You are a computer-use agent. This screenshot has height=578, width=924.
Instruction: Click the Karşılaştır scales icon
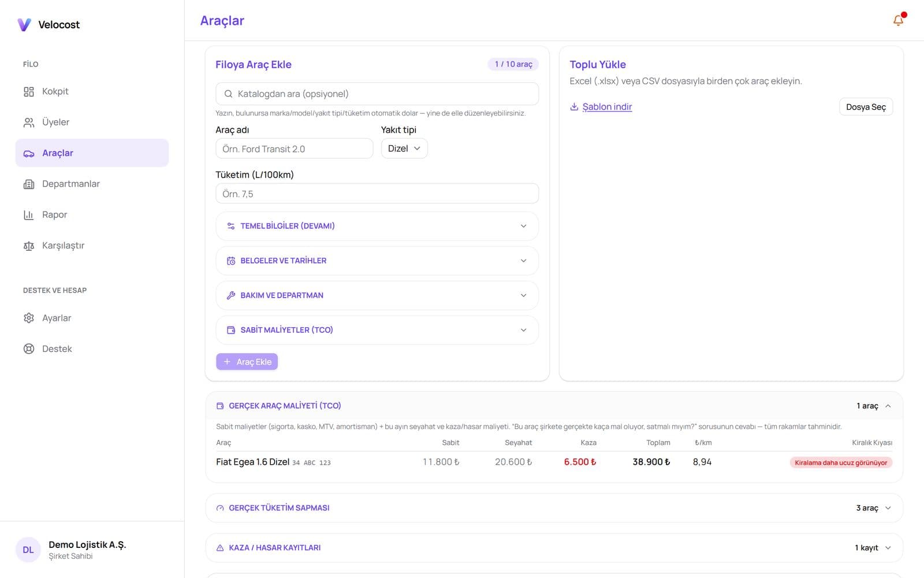coord(29,246)
